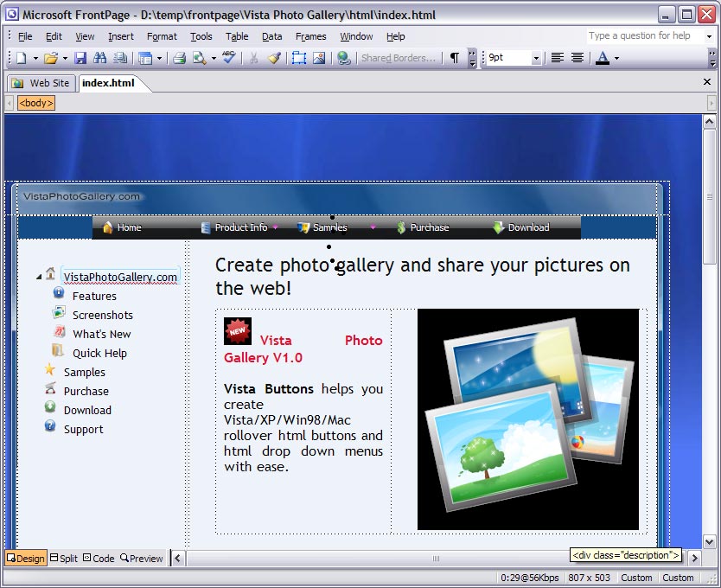The image size is (721, 588).
Task: Open the Table menu
Action: coord(237,36)
